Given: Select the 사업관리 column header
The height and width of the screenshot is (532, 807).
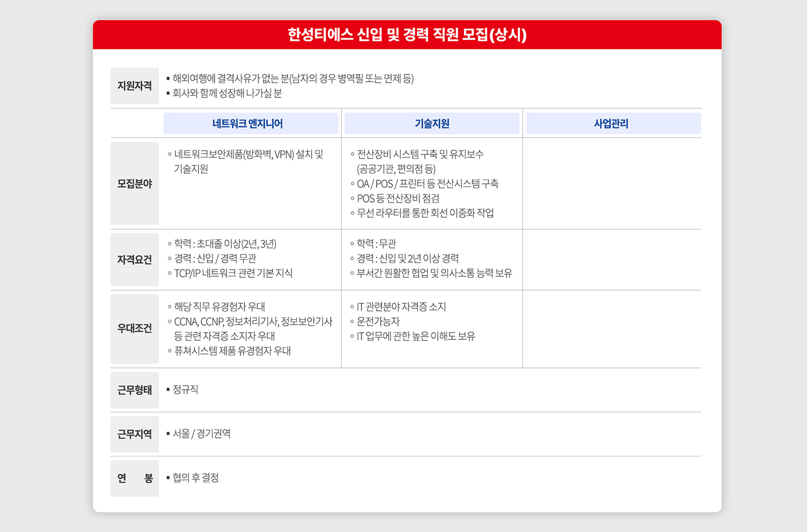Looking at the screenshot, I should [x=613, y=123].
